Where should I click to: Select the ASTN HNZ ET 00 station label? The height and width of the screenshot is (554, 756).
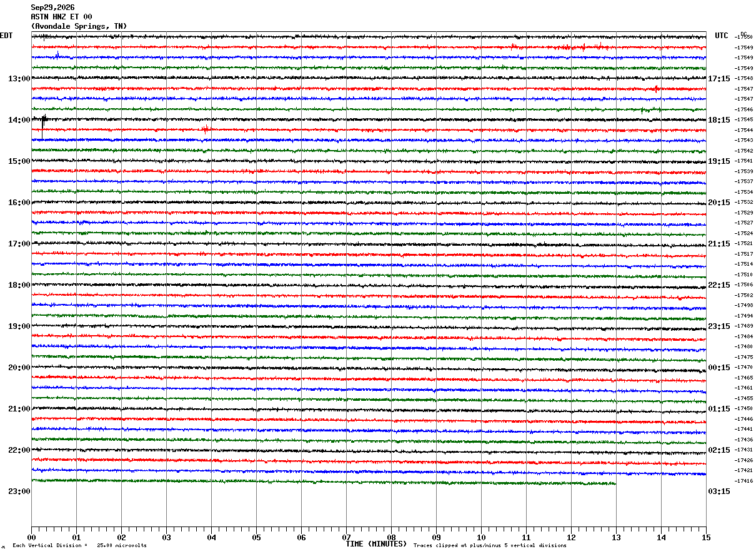click(61, 17)
